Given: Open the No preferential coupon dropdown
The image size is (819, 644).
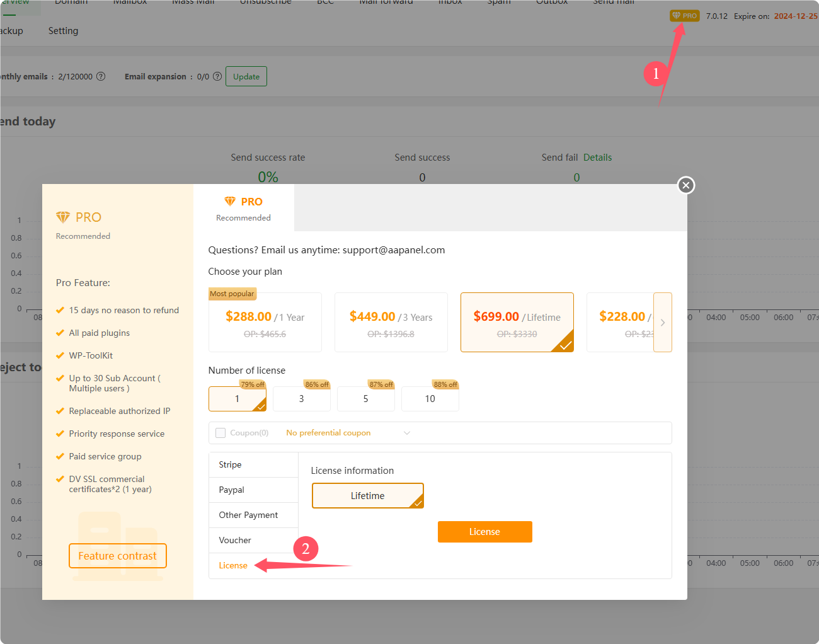Looking at the screenshot, I should point(348,433).
